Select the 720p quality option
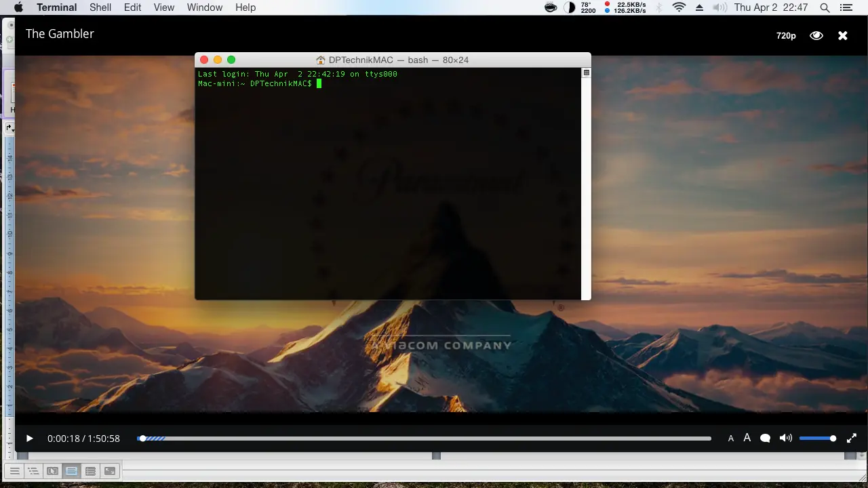The width and height of the screenshot is (868, 488). tap(786, 35)
